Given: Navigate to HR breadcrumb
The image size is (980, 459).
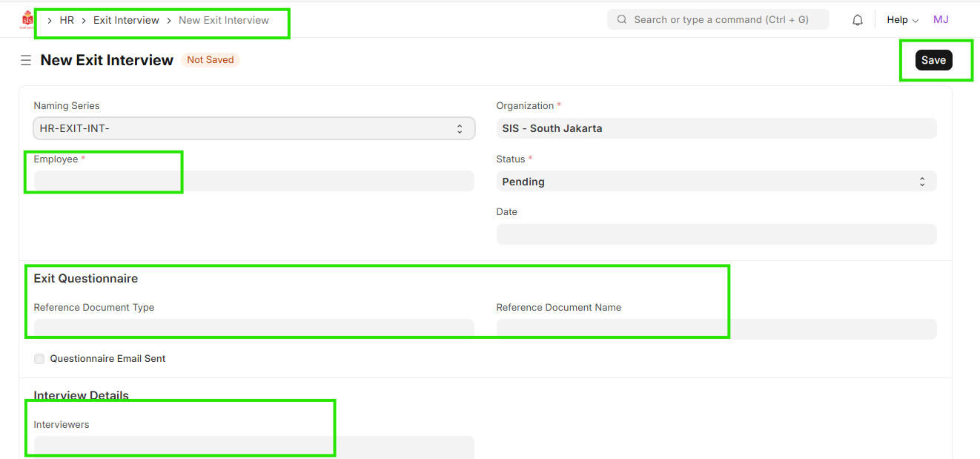Looking at the screenshot, I should coord(67,20).
